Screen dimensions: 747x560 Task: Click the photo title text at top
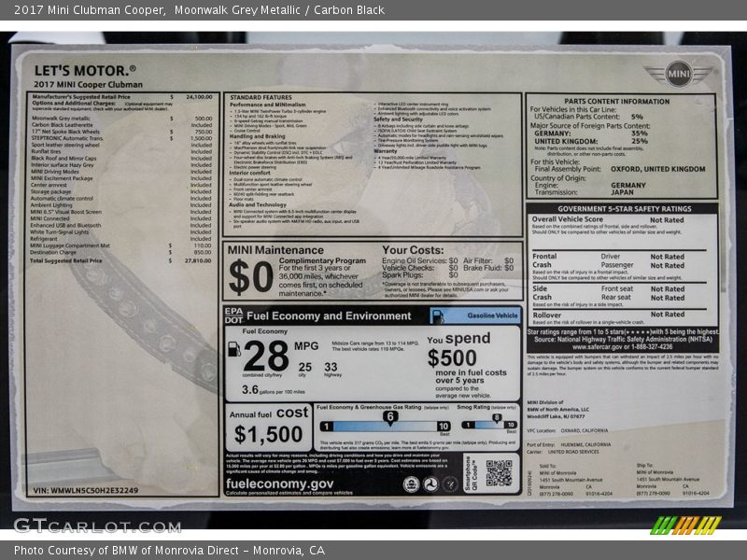(x=198, y=10)
